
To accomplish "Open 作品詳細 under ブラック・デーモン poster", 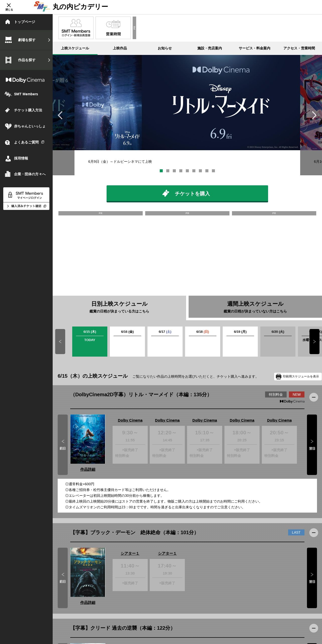I will pyautogui.click(x=88, y=603).
